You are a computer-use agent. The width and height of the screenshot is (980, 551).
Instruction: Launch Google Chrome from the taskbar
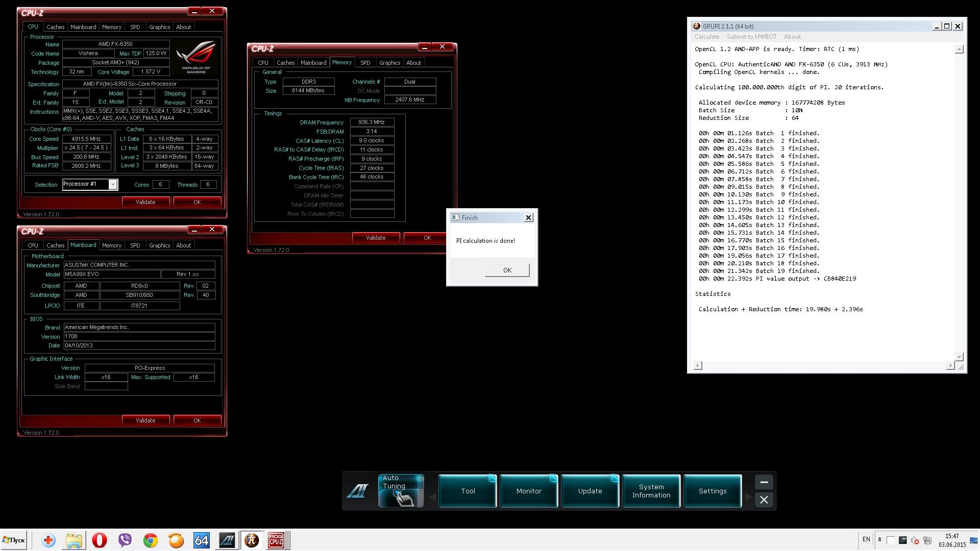151,540
